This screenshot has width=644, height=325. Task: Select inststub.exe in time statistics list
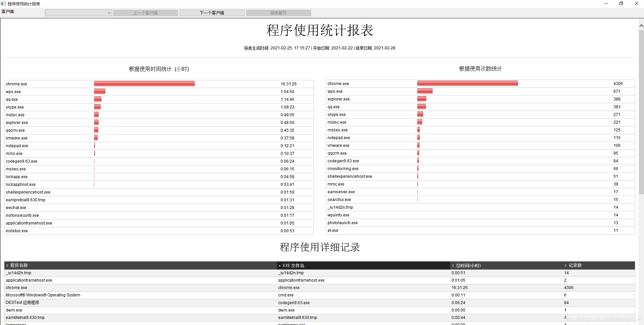point(17,231)
